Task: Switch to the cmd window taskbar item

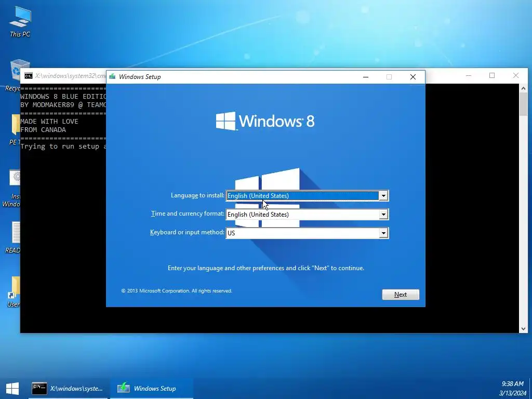Action: coord(68,389)
